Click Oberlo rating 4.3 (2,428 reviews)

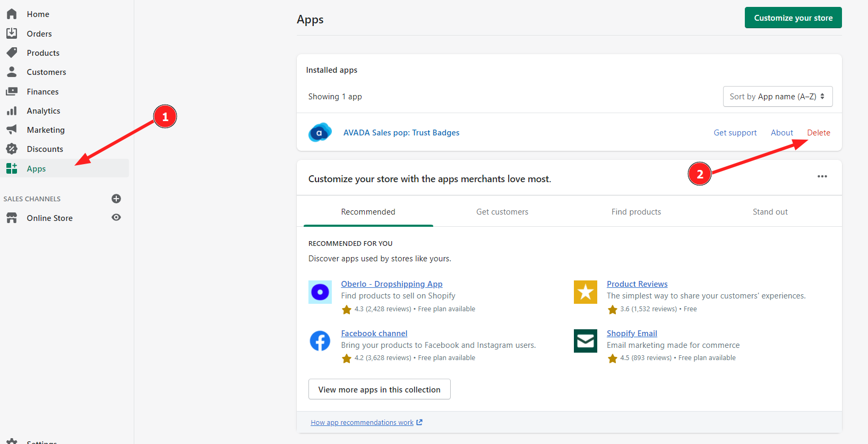coord(383,309)
